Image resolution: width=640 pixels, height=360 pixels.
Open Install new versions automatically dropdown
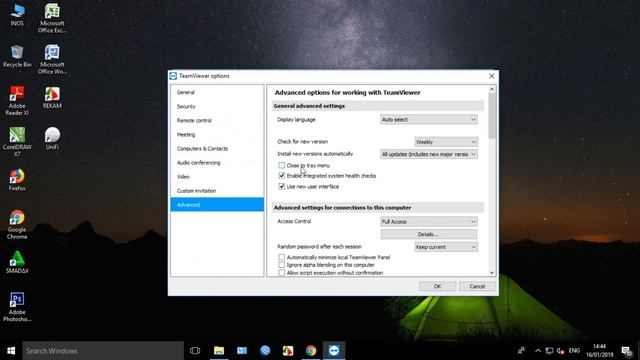pos(429,154)
